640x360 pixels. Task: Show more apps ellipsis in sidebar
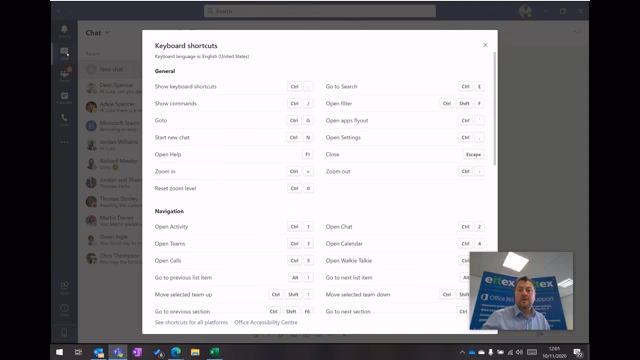[64, 142]
